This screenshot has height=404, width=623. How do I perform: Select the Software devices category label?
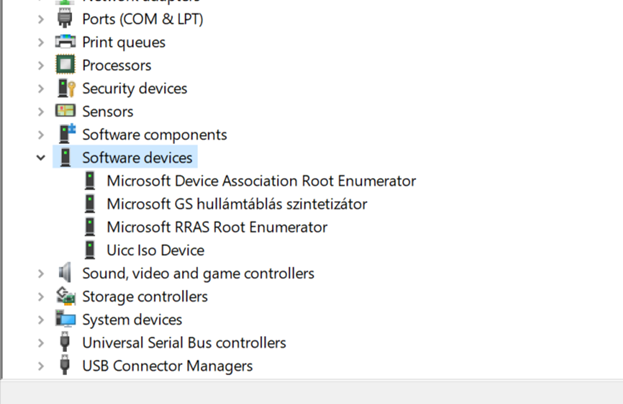click(x=137, y=158)
